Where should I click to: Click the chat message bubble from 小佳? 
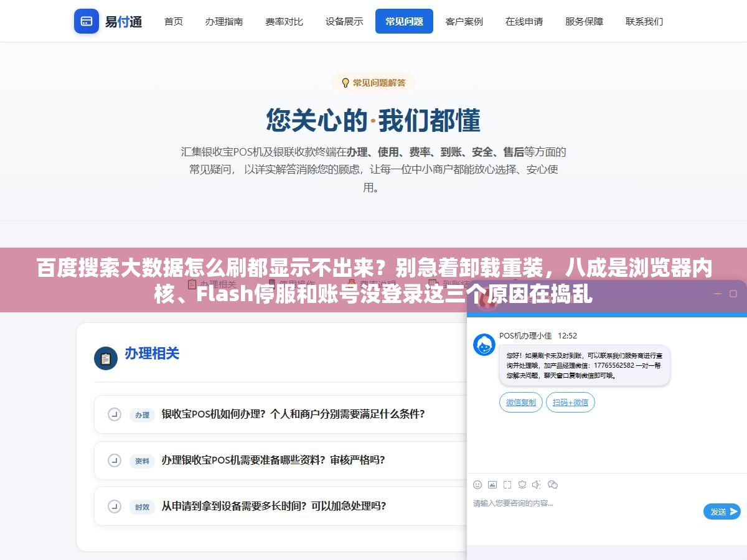tap(585, 366)
